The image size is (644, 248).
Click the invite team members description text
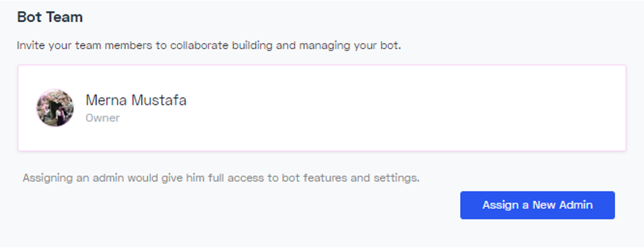pos(208,45)
